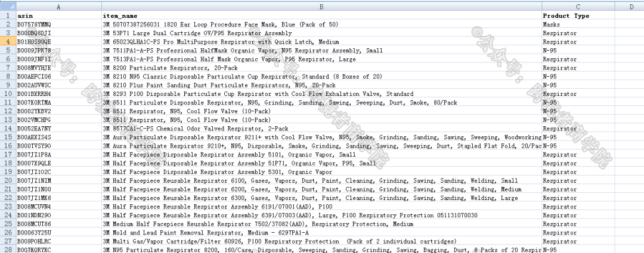The height and width of the screenshot is (253, 644).
Task: Select cell with ASIN B008MCUT86
Action: click(59, 224)
